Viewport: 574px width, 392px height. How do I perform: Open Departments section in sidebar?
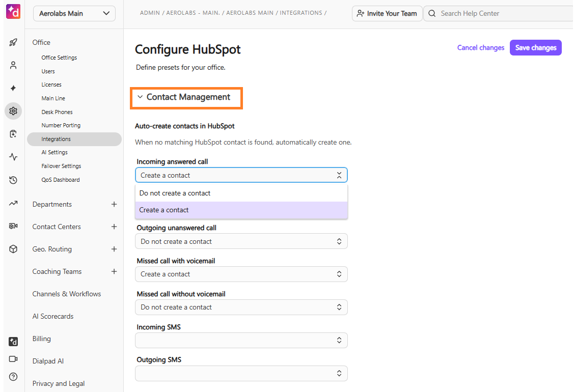52,204
